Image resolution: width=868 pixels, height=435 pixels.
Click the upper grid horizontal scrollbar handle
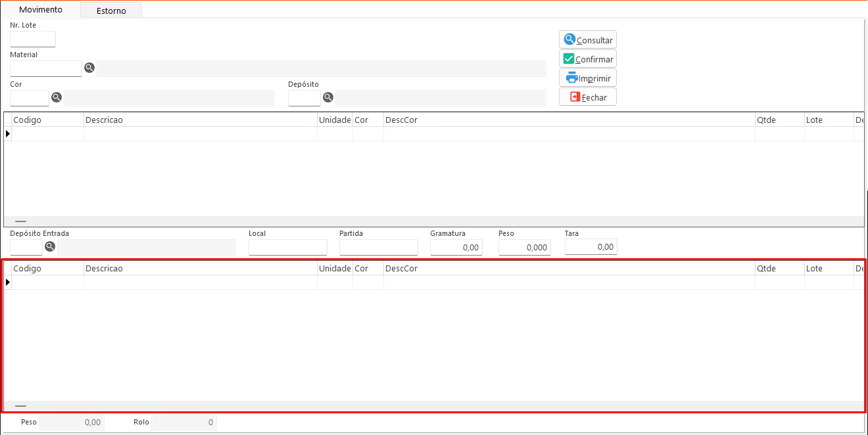click(21, 222)
